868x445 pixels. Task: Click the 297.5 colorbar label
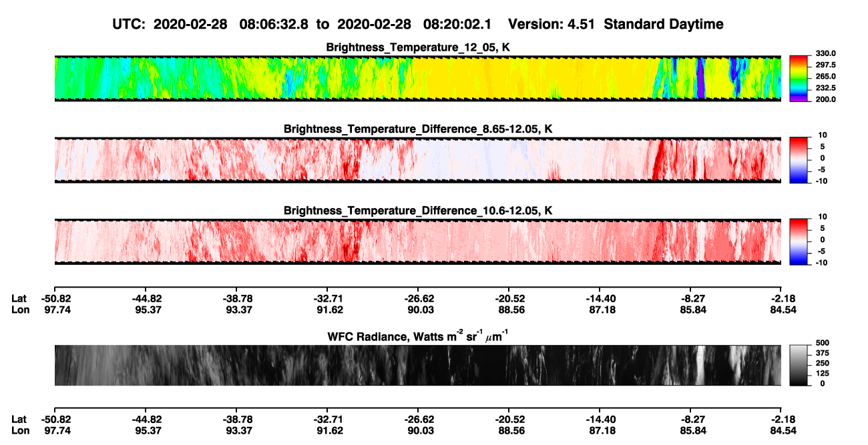[825, 65]
